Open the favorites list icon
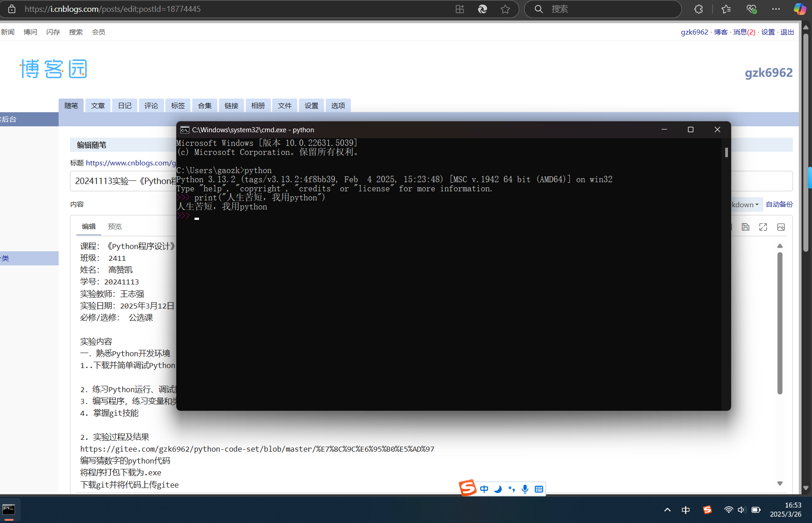 point(726,9)
